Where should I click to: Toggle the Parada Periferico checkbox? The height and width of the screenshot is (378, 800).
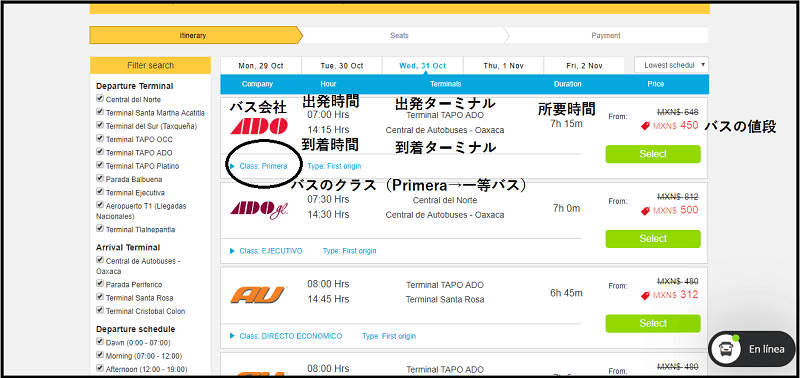click(100, 284)
